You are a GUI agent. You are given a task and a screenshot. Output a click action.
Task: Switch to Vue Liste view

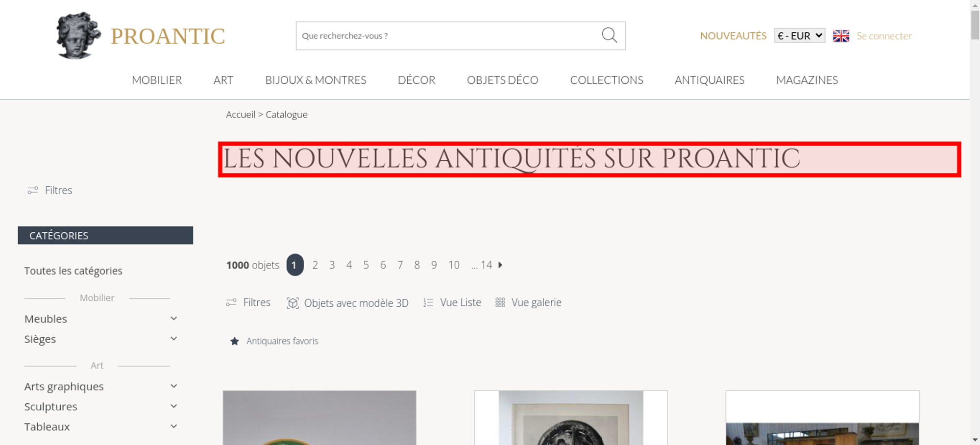(x=452, y=302)
